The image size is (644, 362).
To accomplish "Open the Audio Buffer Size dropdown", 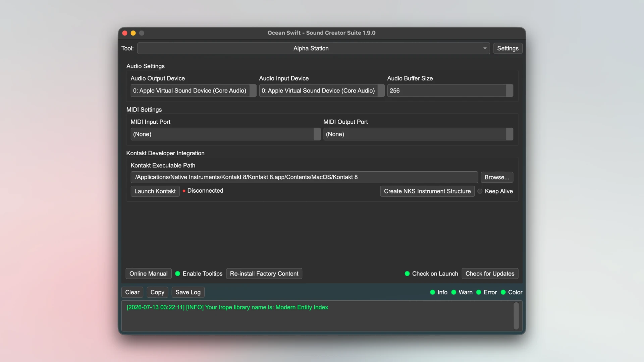I will (450, 90).
